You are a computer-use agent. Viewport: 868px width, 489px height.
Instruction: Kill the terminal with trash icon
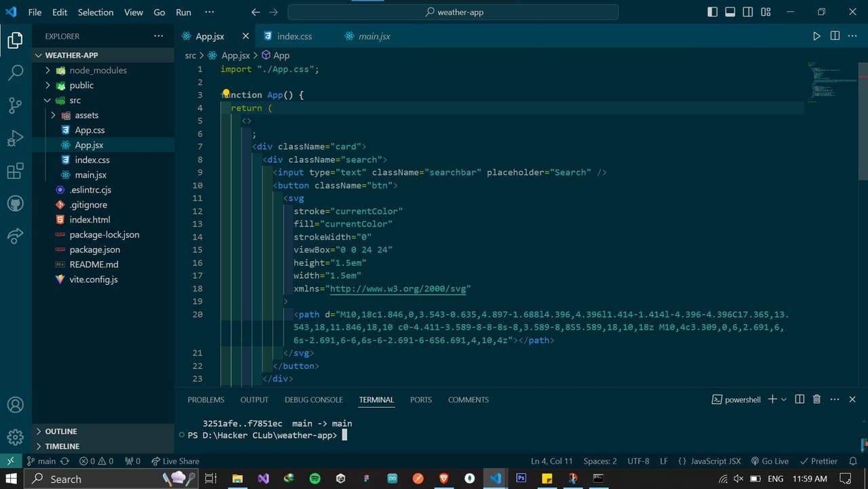pyautogui.click(x=816, y=399)
